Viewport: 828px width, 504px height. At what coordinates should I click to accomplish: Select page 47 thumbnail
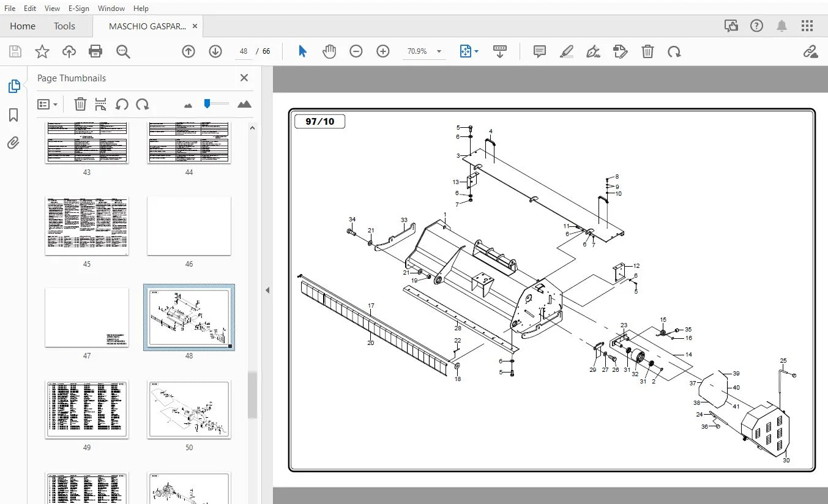click(87, 317)
